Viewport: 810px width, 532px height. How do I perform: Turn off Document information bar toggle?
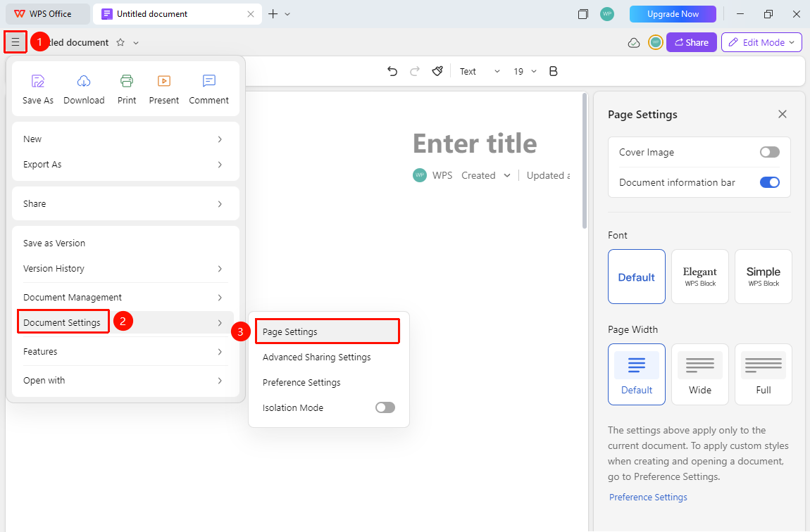[770, 182]
